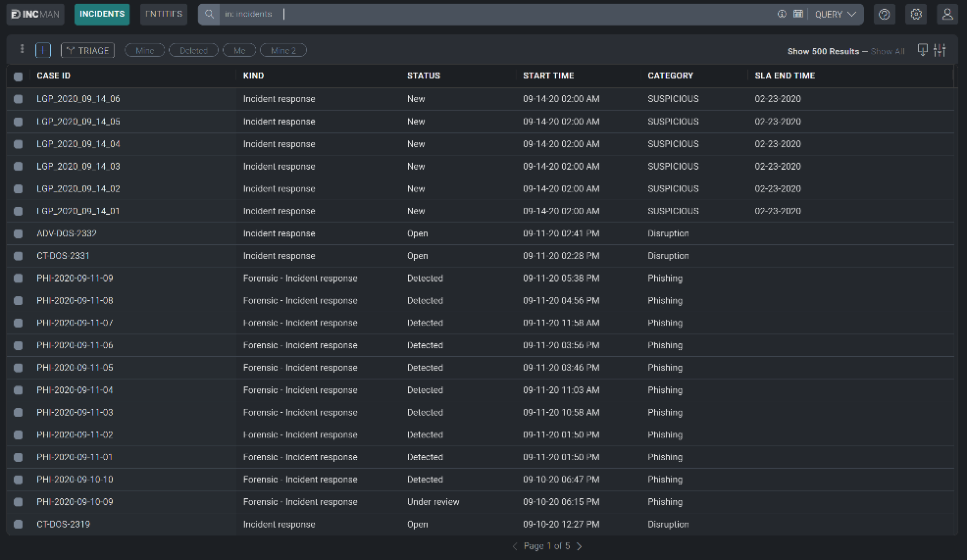Check the PHI-2020-09-10-09 row checkbox
Screen dimensions: 967x560
click(18, 502)
